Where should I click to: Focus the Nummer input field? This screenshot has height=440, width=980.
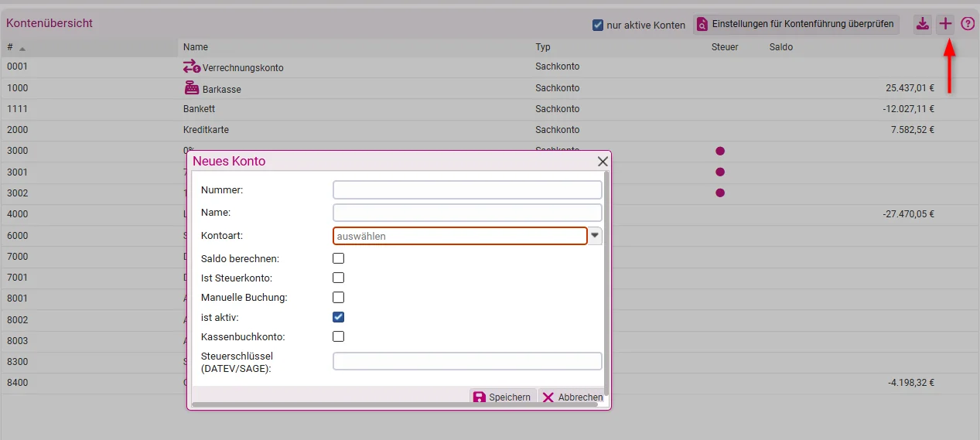click(467, 189)
